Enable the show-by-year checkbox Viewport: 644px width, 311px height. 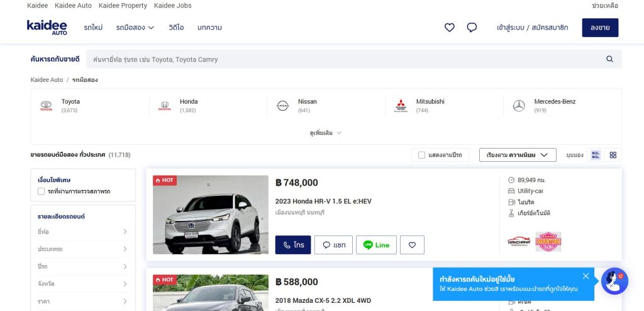(422, 155)
